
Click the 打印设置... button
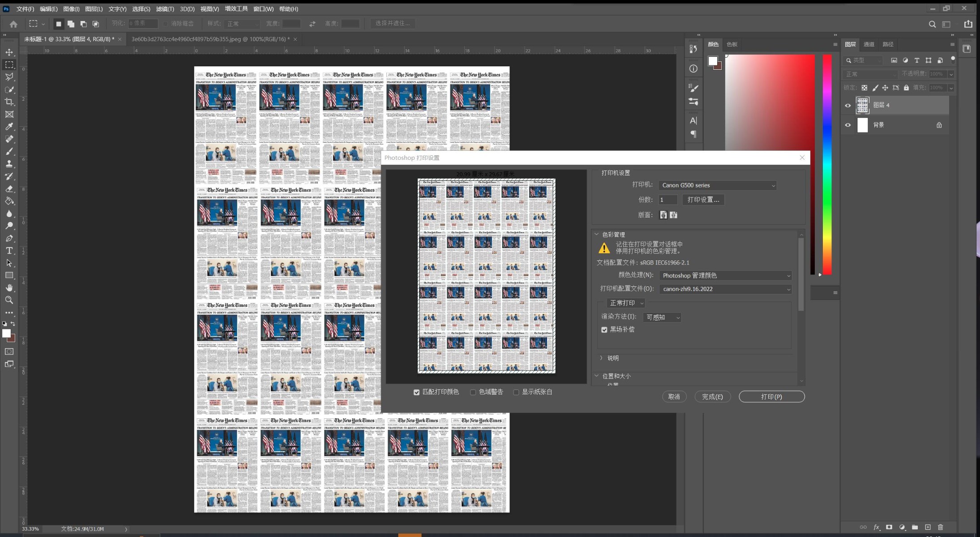(703, 200)
